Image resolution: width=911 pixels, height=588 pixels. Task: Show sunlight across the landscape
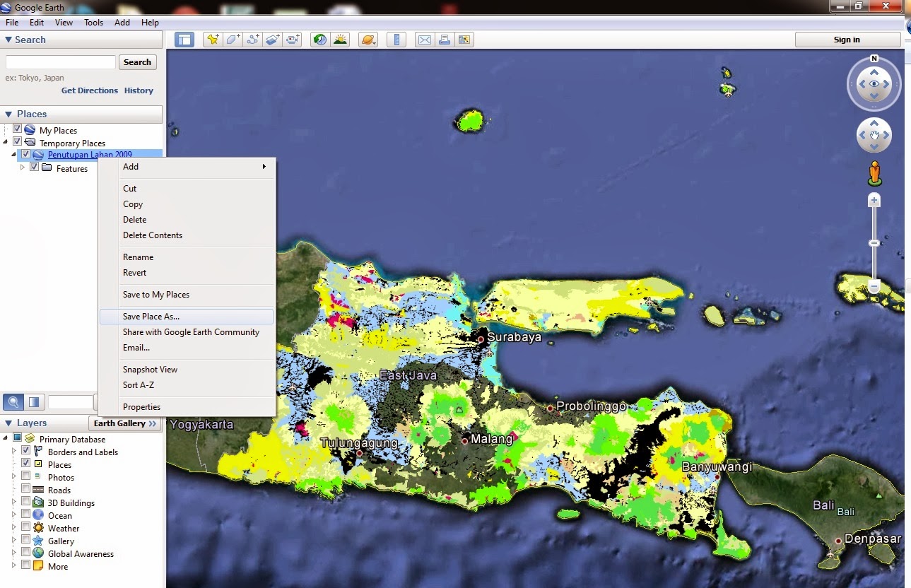pyautogui.click(x=341, y=40)
